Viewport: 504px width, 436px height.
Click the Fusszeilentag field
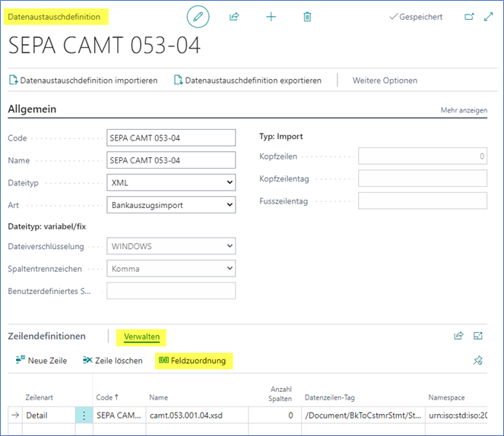pos(423,201)
